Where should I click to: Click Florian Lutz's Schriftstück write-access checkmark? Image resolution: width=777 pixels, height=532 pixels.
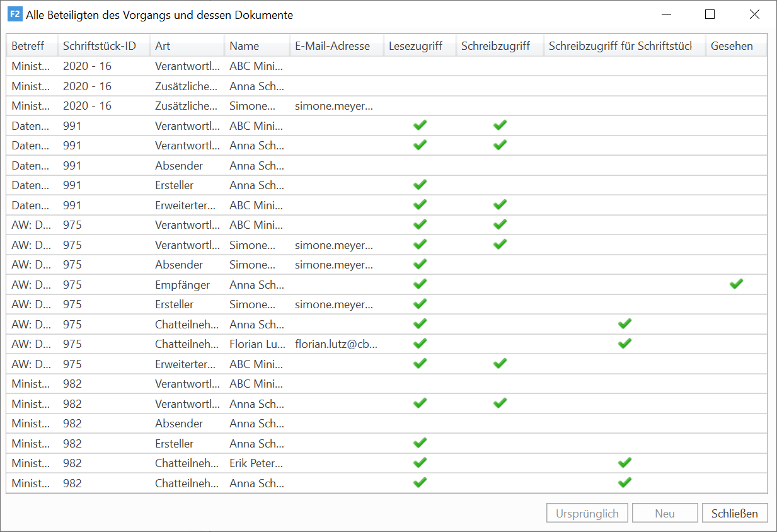pos(624,344)
